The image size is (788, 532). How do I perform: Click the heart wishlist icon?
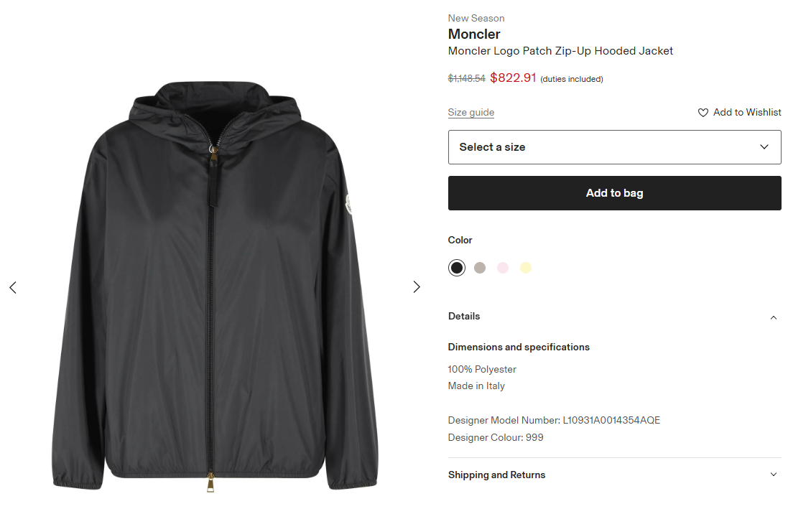703,113
